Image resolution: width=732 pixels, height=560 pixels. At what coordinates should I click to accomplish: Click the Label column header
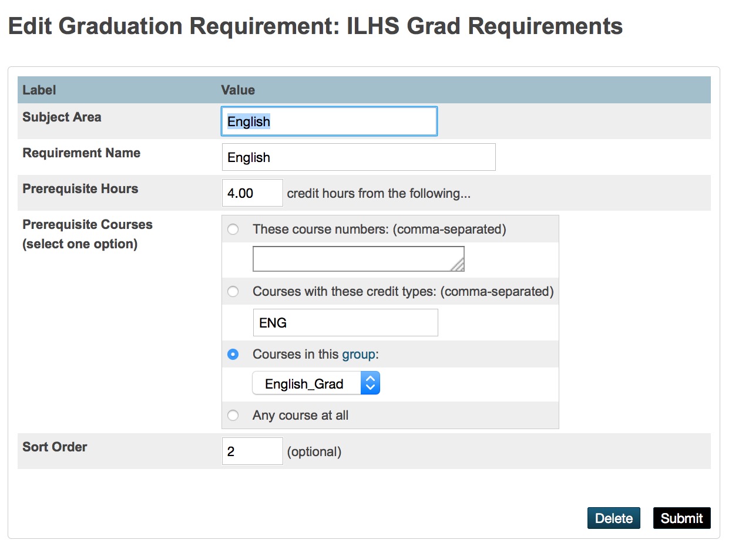click(39, 90)
